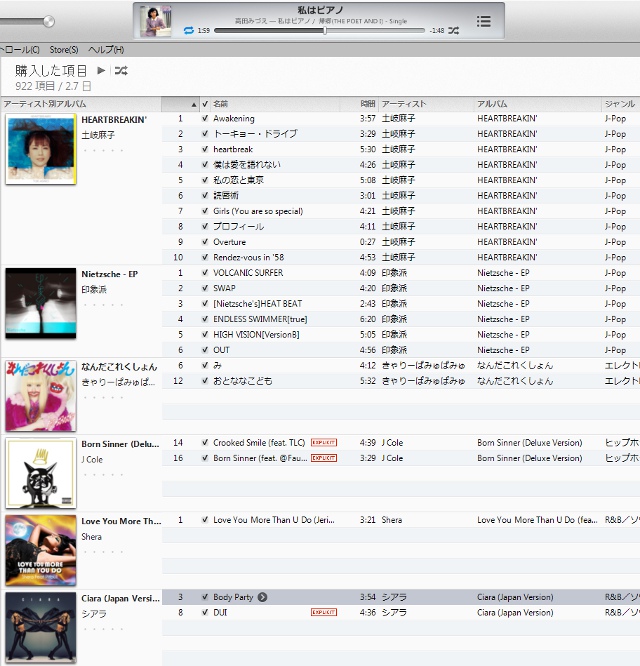Open Ciara Japan Version album cover
This screenshot has width=640, height=666.
pos(41,628)
